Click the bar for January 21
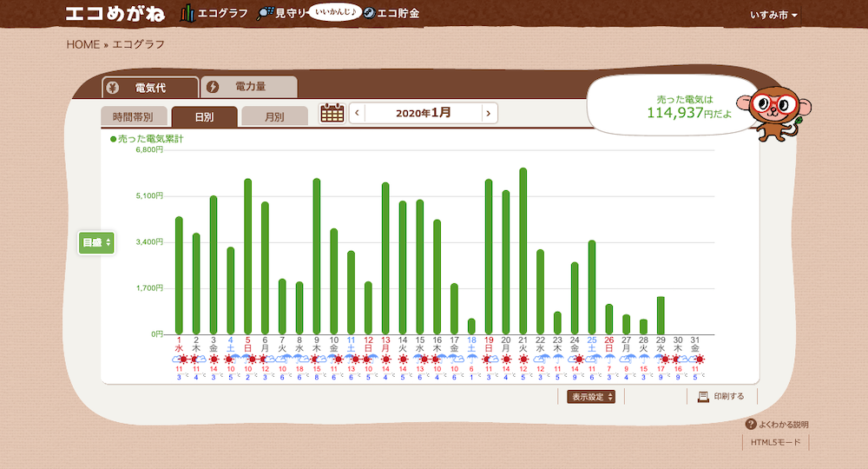 (x=523, y=251)
